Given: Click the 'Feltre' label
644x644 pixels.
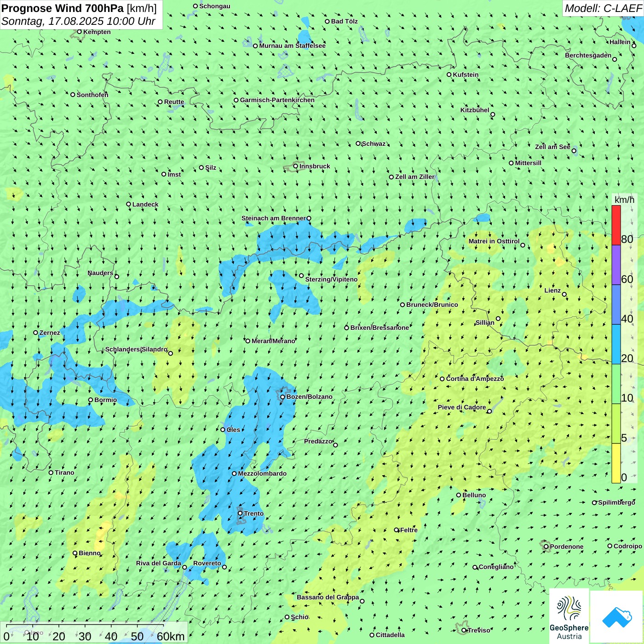Looking at the screenshot, I should [409, 530].
